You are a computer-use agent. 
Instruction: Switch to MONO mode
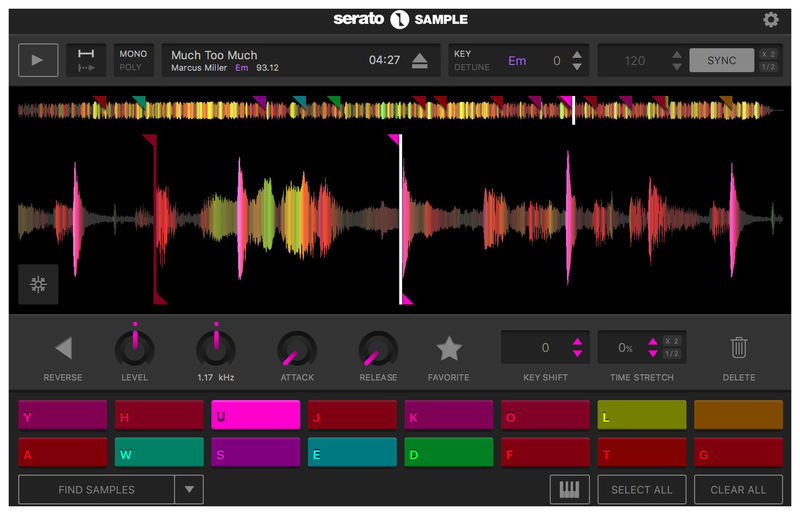click(x=133, y=54)
